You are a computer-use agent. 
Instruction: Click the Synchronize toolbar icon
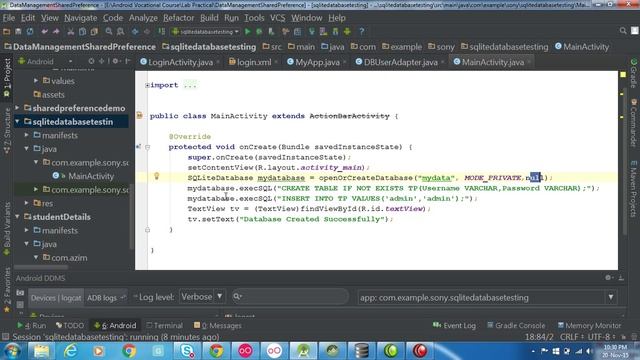30,31
